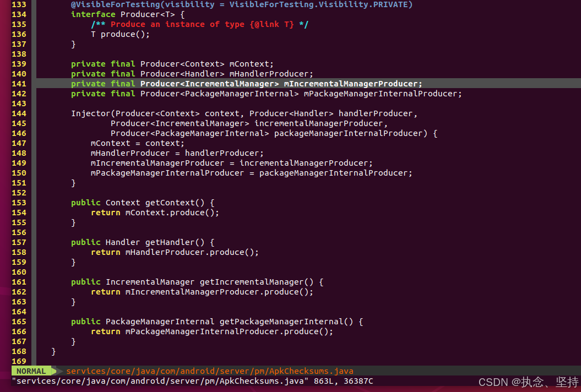This screenshot has width=581, height=392.
Task: Click 'return mContext.produce();' statement
Action: [x=155, y=213]
